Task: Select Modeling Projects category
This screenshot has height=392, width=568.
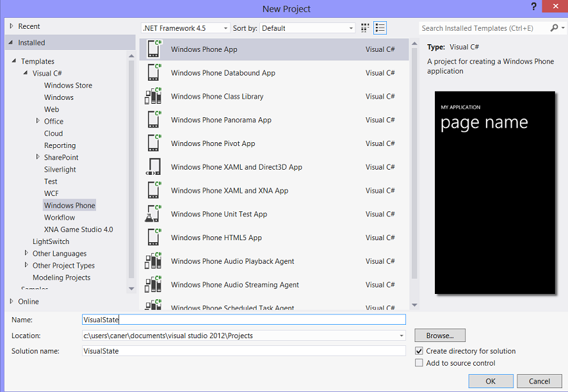Action: pyautogui.click(x=61, y=277)
